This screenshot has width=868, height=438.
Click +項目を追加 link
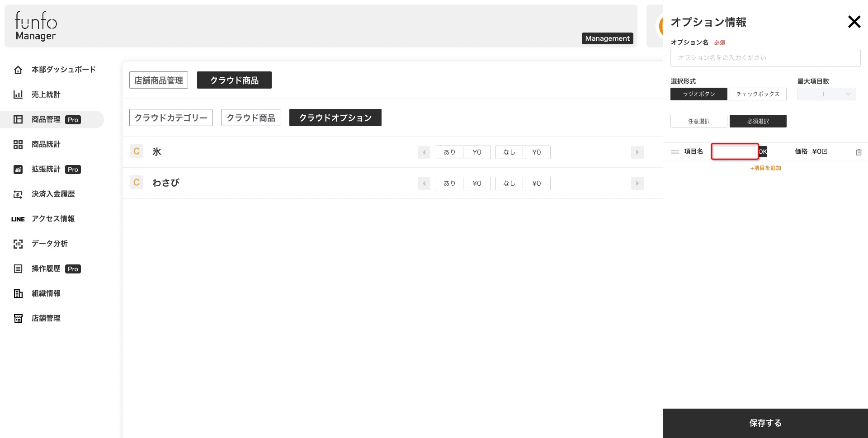(765, 168)
